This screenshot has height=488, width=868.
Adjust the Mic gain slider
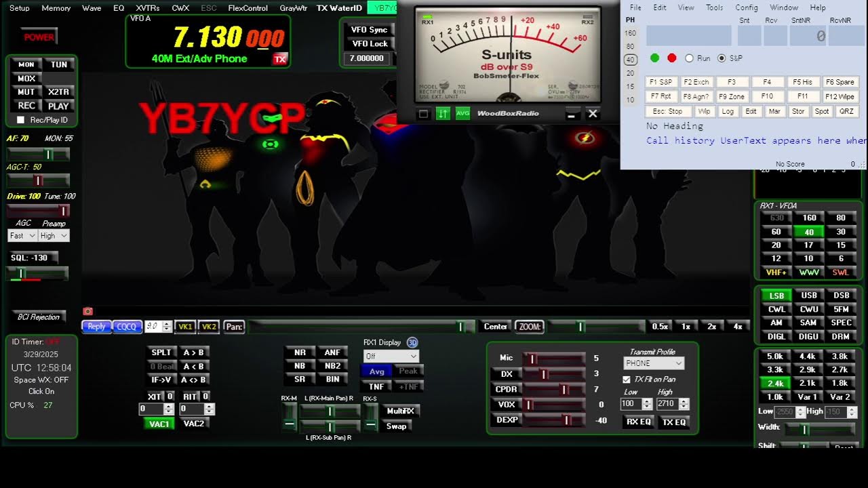coord(553,359)
